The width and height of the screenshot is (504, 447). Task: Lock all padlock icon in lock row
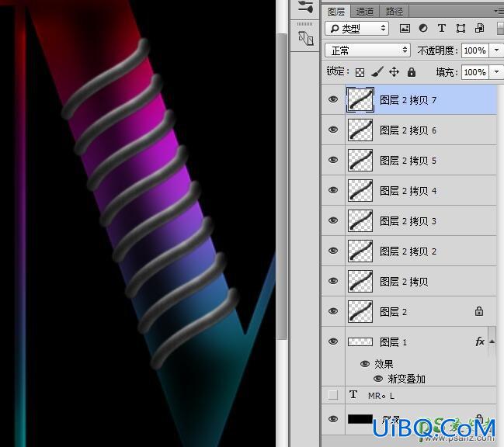click(x=412, y=72)
